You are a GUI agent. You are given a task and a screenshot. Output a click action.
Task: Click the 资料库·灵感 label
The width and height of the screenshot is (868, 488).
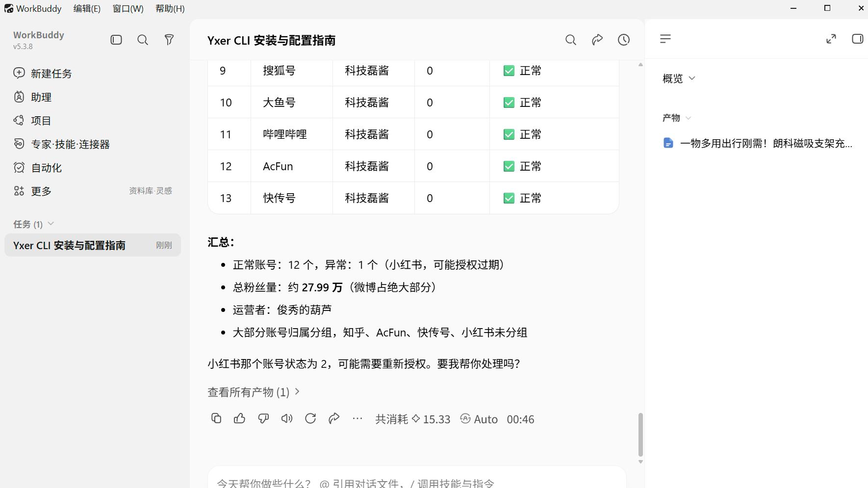[151, 191]
